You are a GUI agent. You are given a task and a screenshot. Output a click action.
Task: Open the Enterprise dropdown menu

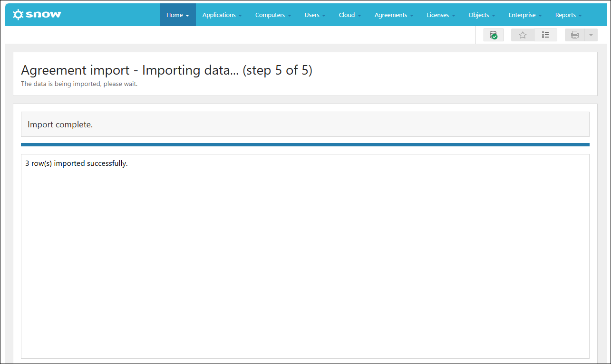(525, 15)
